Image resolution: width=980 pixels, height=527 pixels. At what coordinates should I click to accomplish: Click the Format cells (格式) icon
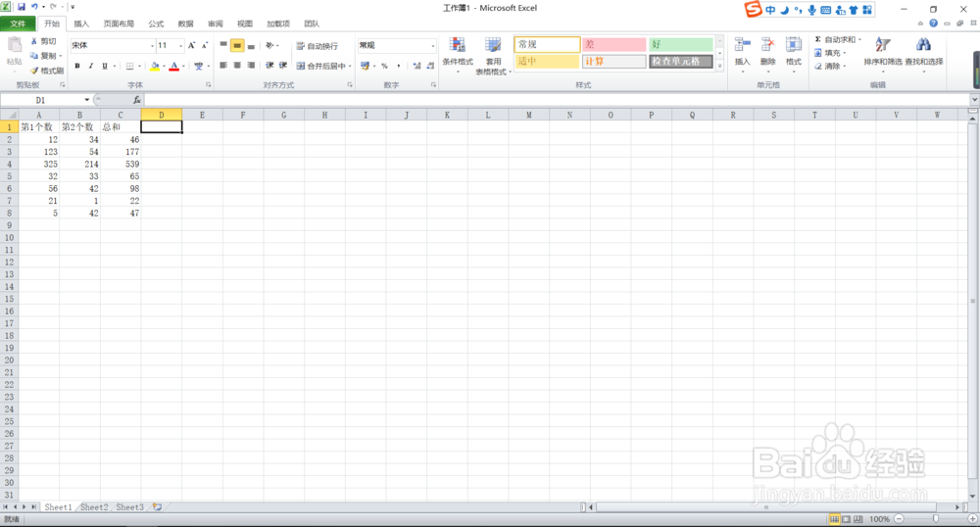(793, 46)
